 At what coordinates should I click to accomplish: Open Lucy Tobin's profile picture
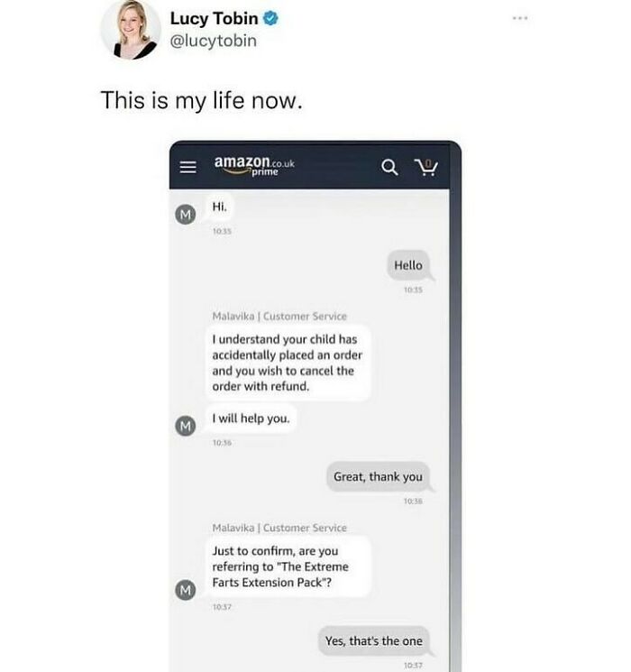[x=131, y=30]
